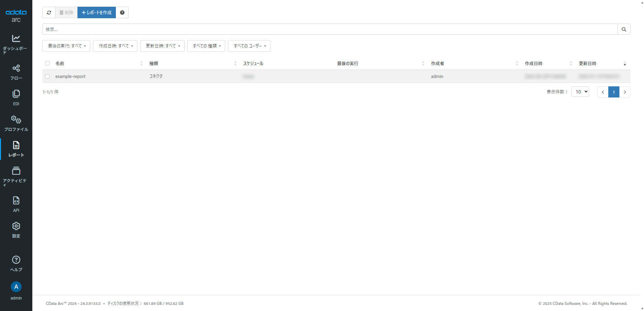Open the アクティビティ activity page
Screen dimensions: 644x311
[x=16, y=176]
